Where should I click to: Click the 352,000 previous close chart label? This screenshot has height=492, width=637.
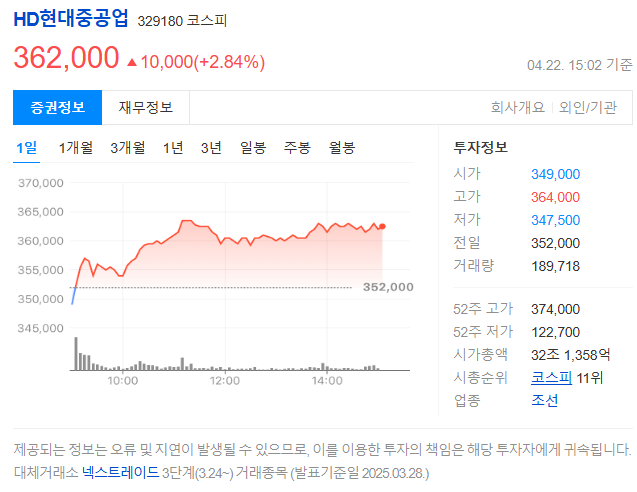pos(388,287)
